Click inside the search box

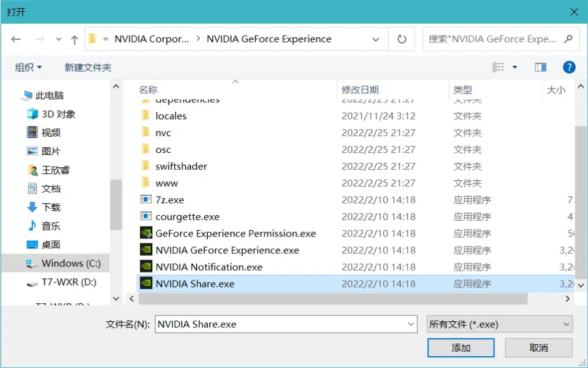point(493,39)
